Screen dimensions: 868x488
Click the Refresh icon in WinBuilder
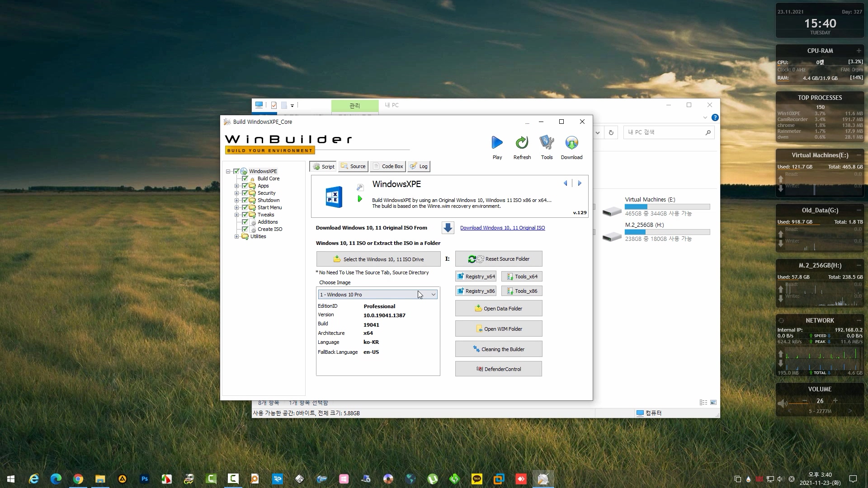tap(522, 143)
